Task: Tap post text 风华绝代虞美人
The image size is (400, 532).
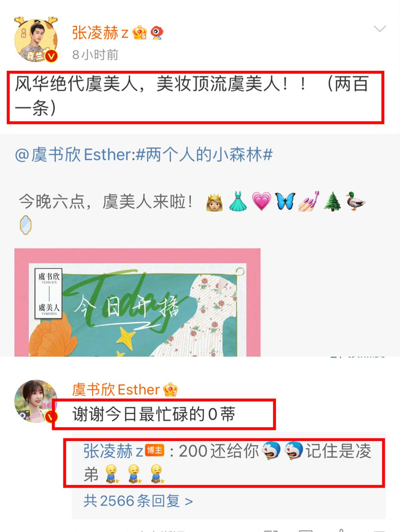Action: [76, 84]
